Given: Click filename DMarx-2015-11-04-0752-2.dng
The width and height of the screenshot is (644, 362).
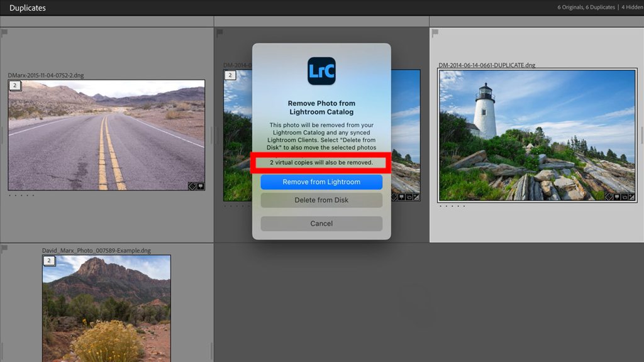Looking at the screenshot, I should click(45, 75).
